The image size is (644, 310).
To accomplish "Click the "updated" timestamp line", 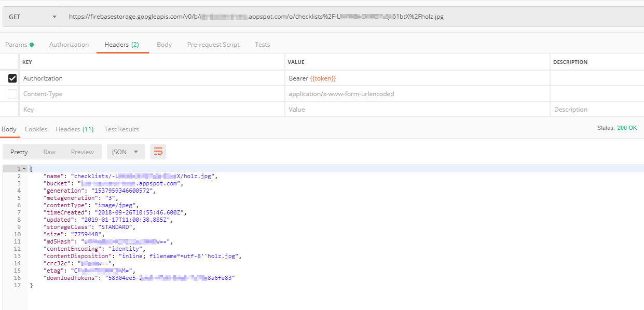I will [107, 220].
